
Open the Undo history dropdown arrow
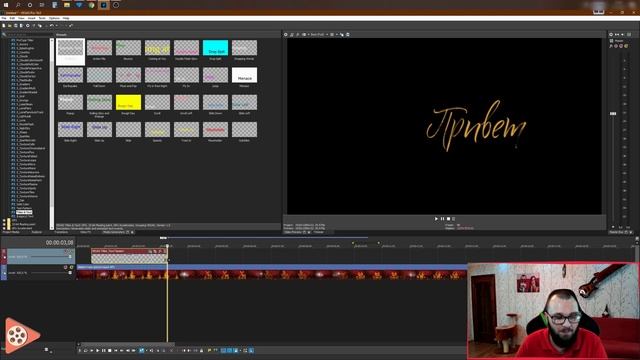pyautogui.click(x=56, y=25)
